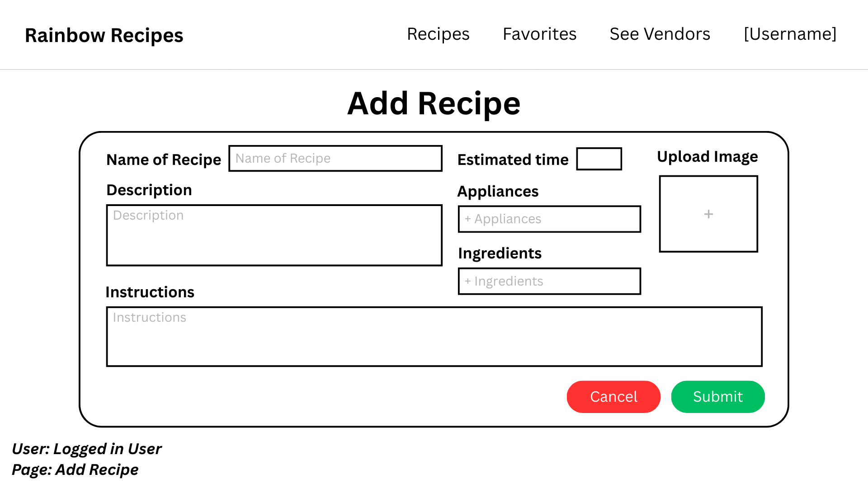
Task: Click the bold Estimated time label
Action: [x=513, y=160]
